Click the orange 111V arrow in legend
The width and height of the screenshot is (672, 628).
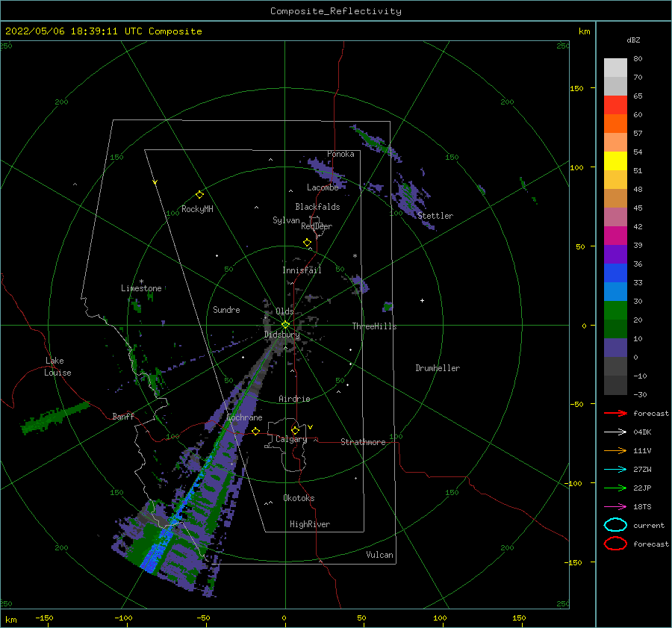615,450
